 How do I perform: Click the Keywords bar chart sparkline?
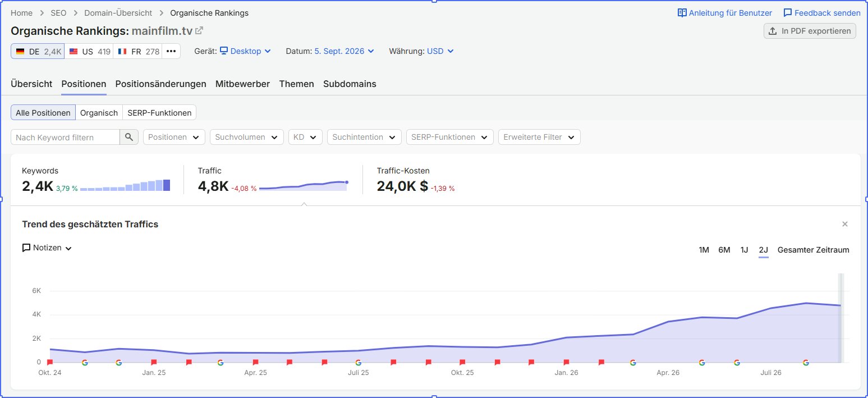pyautogui.click(x=125, y=186)
